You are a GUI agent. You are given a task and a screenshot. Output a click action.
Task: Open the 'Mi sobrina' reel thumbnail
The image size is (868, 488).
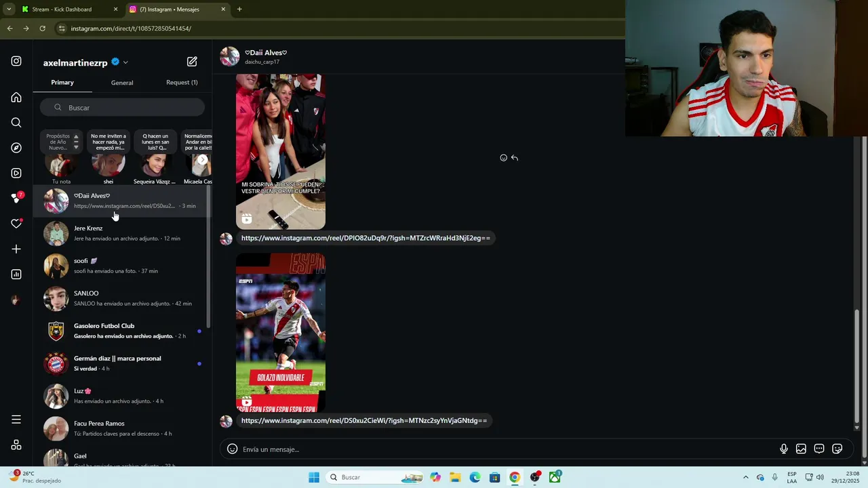tap(281, 152)
